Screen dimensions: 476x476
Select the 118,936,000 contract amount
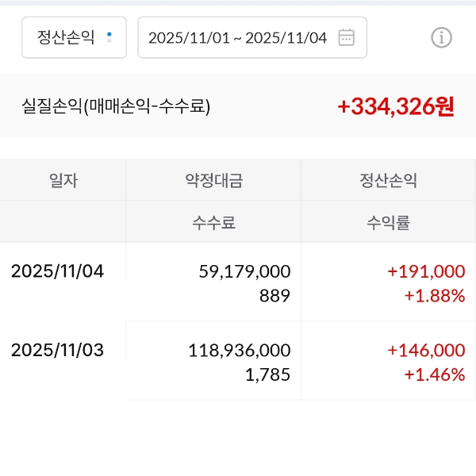pos(239,350)
